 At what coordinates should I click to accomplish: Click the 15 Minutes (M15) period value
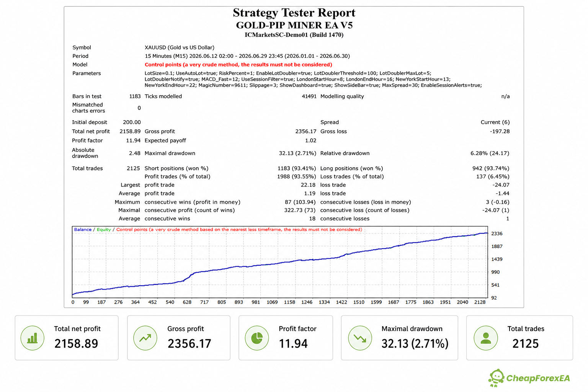click(247, 56)
